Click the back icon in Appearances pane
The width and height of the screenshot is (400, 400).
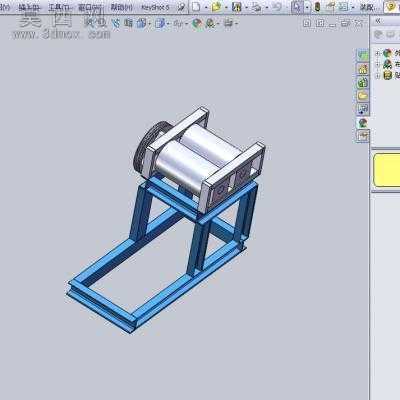coord(378,34)
